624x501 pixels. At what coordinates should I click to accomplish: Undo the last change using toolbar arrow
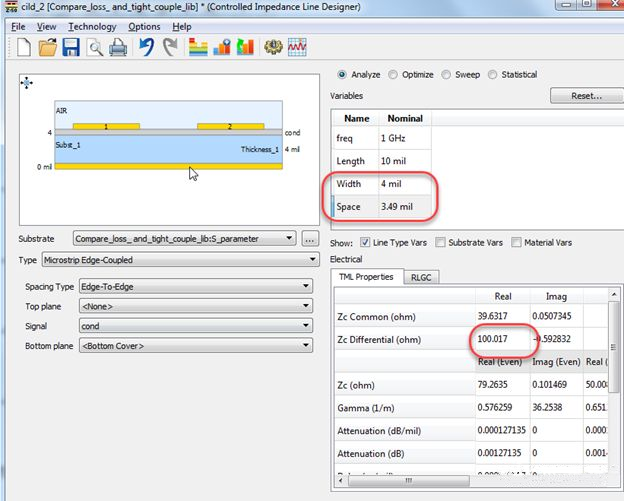[x=146, y=47]
